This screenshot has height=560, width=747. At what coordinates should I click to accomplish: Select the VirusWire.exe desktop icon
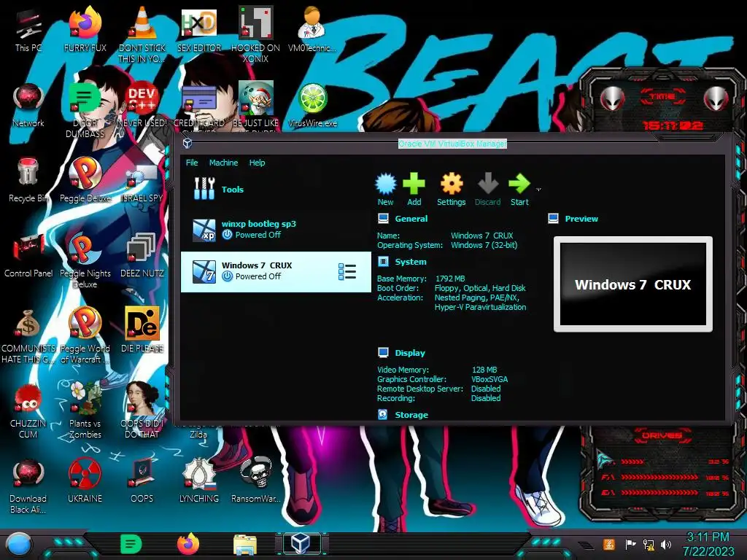(x=312, y=106)
